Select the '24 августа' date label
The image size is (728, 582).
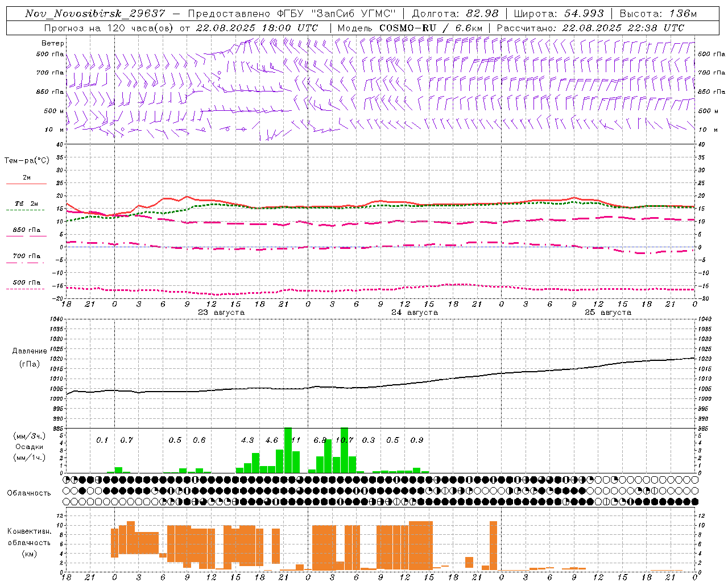click(x=415, y=313)
